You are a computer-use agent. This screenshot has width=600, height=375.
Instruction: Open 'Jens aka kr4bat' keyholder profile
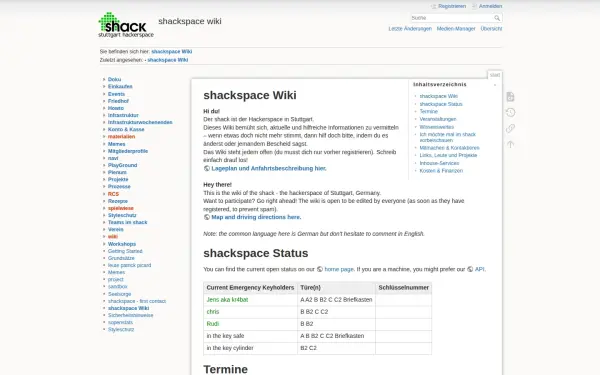coord(227,300)
